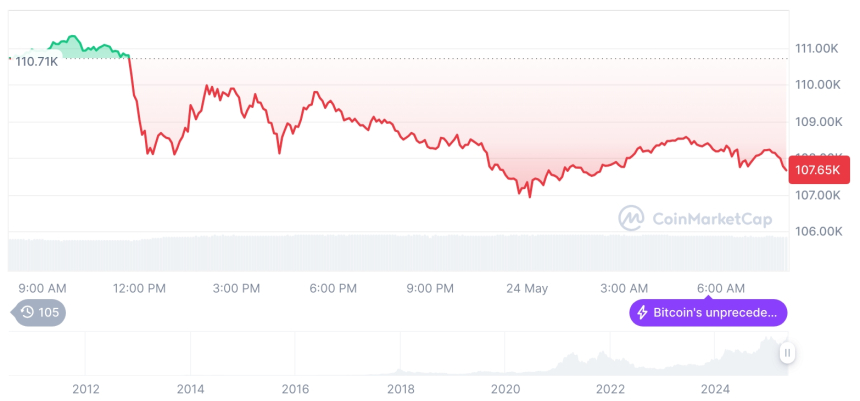The width and height of the screenshot is (860, 401).
Task: Click the history clock icon on the 105 badge
Action: (27, 313)
